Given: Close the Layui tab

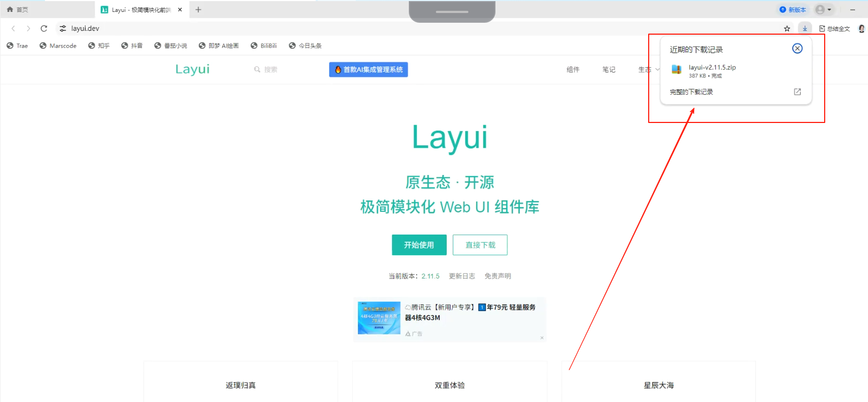Looking at the screenshot, I should [180, 10].
